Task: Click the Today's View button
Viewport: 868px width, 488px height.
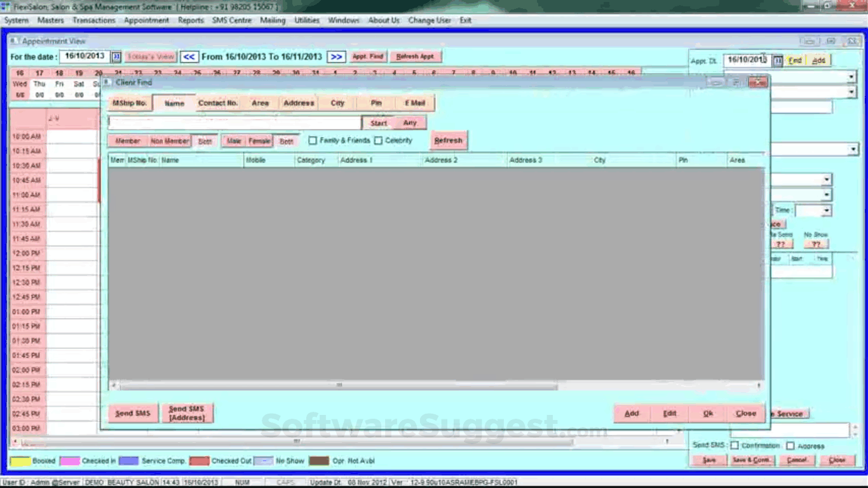Action: (x=151, y=57)
